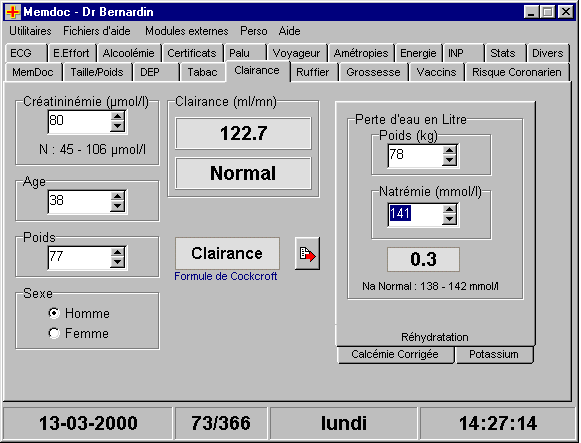Click the Natrémie input field

415,214
